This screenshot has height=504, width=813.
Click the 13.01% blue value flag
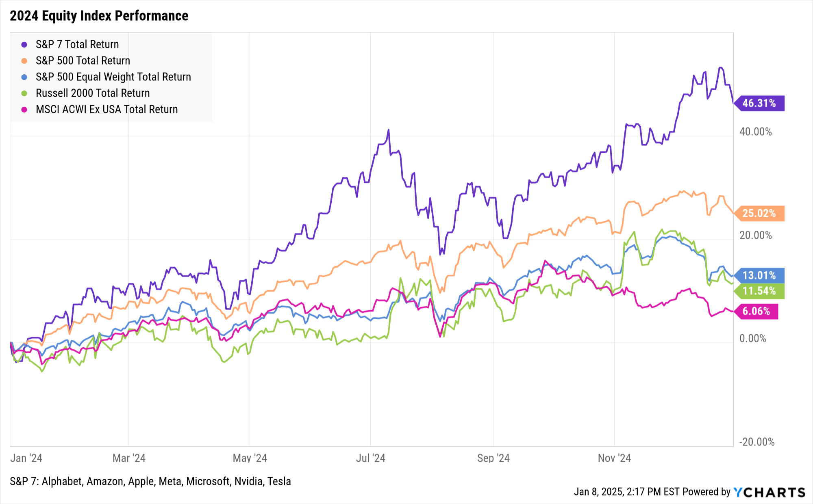(x=759, y=275)
